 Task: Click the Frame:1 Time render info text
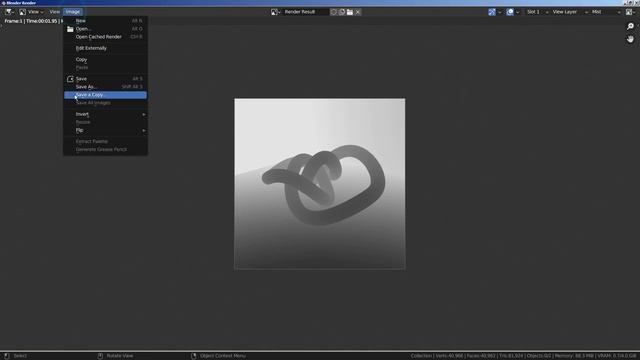click(x=33, y=21)
